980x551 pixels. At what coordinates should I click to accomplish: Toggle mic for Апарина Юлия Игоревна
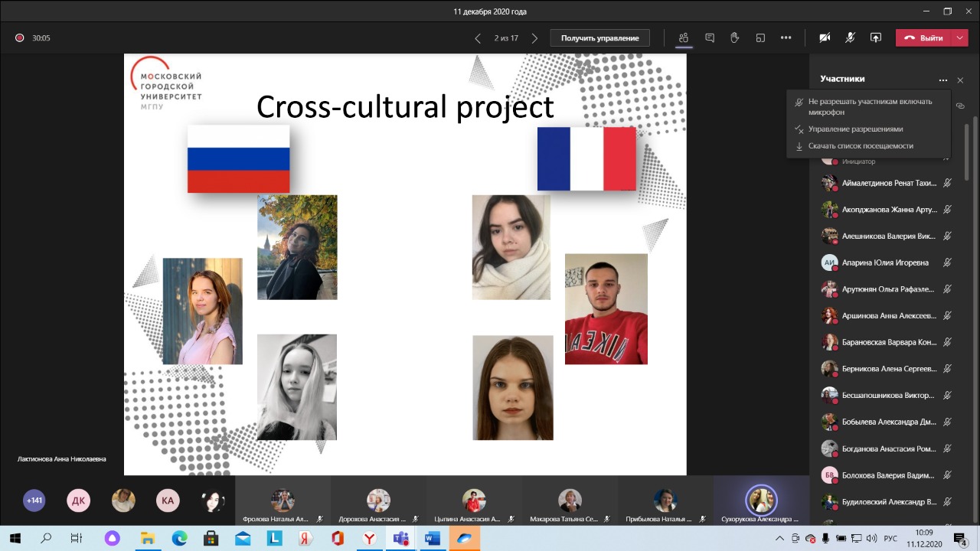click(x=947, y=262)
